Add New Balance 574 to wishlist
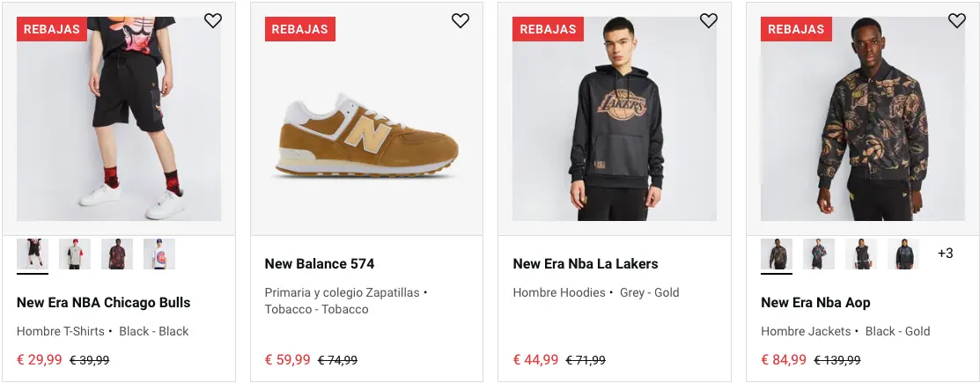 [461, 21]
